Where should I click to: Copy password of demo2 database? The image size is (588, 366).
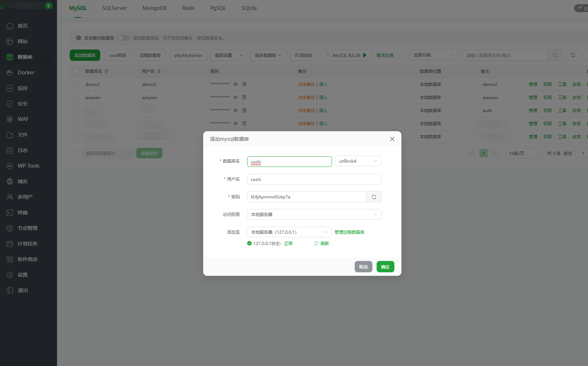click(x=244, y=84)
